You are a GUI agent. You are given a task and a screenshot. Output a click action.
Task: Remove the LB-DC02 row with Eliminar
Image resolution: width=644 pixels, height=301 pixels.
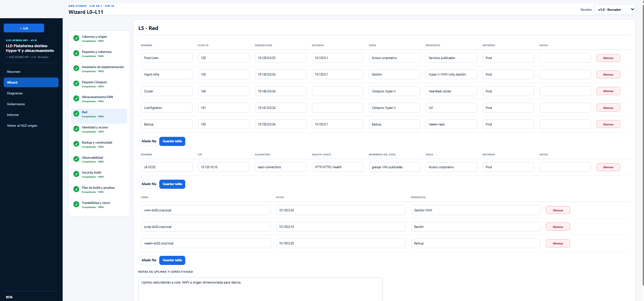coord(608,167)
